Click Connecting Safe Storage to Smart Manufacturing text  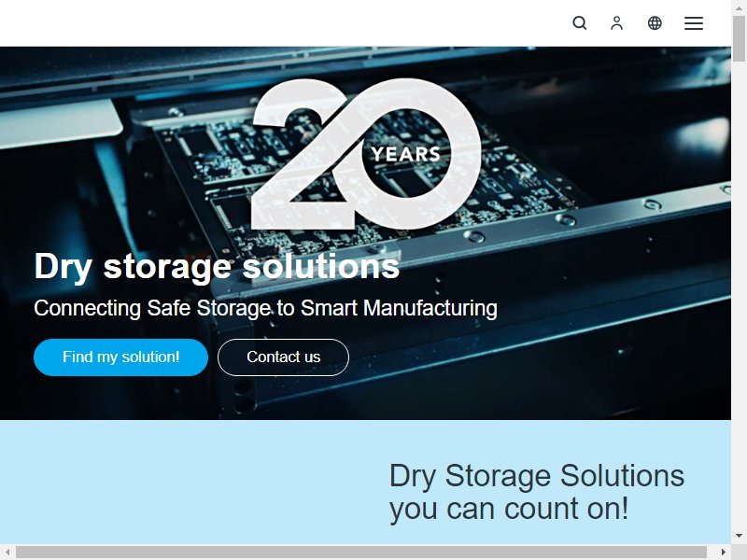pos(265,308)
